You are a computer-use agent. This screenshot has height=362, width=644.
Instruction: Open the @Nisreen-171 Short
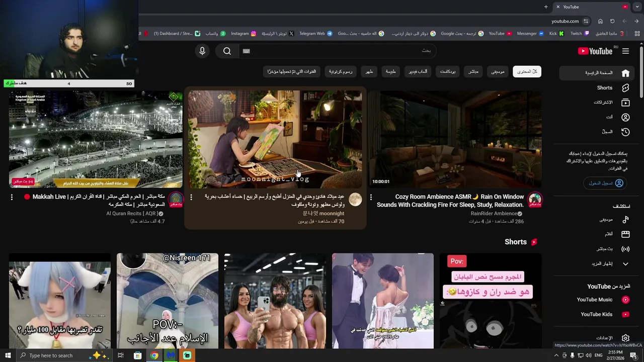(x=168, y=301)
